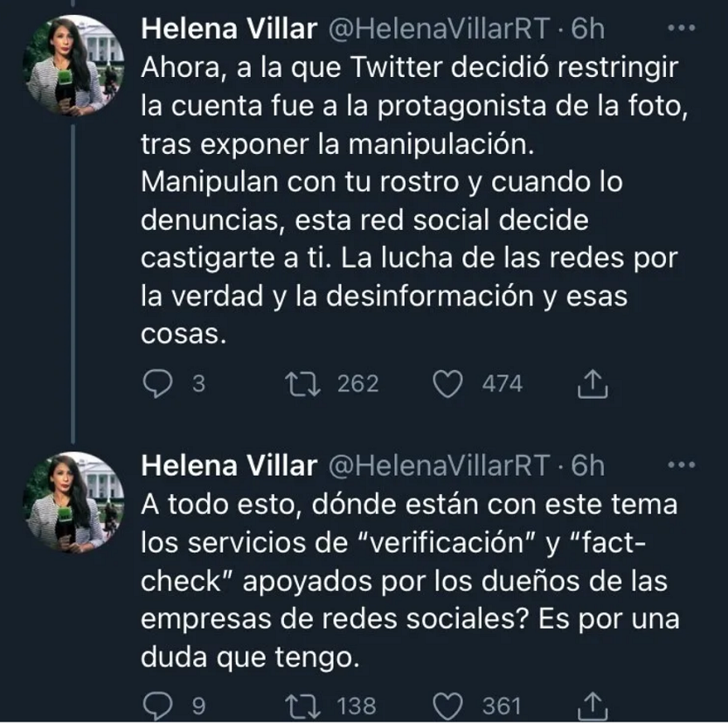Visit the @HelenaVillarRT handle in first tweet
Image resolution: width=728 pixels, height=725 pixels.
pos(439,30)
